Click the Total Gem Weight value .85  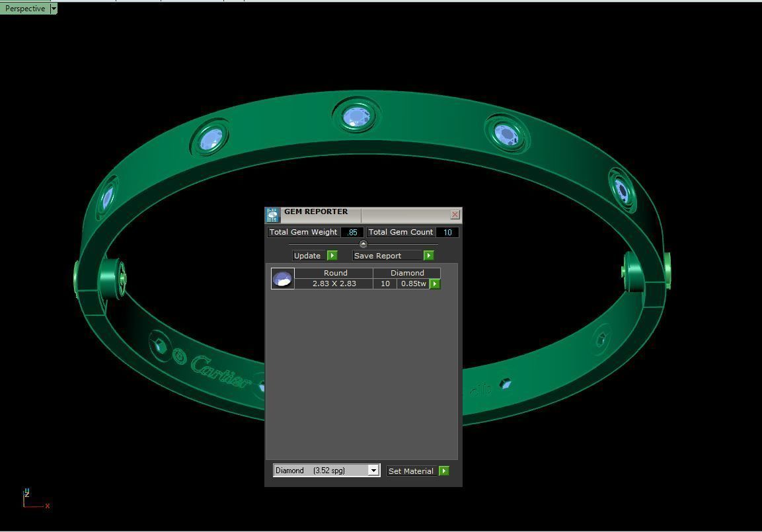(x=352, y=232)
